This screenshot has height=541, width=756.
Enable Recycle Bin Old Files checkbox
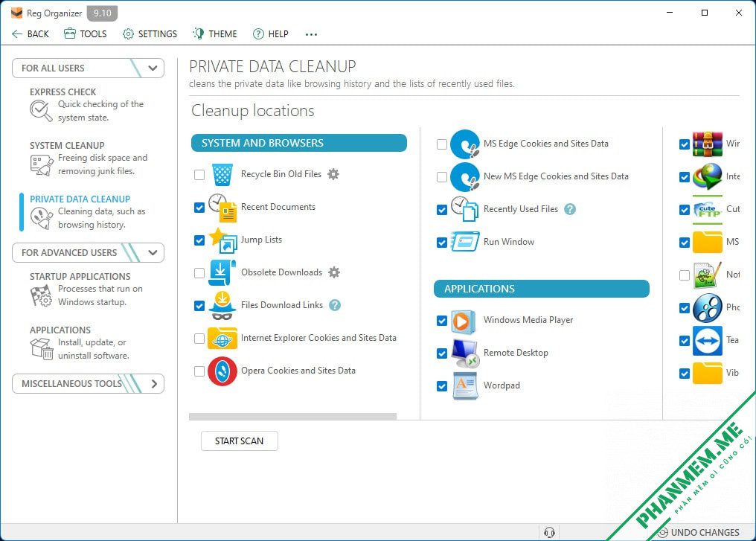click(x=199, y=175)
